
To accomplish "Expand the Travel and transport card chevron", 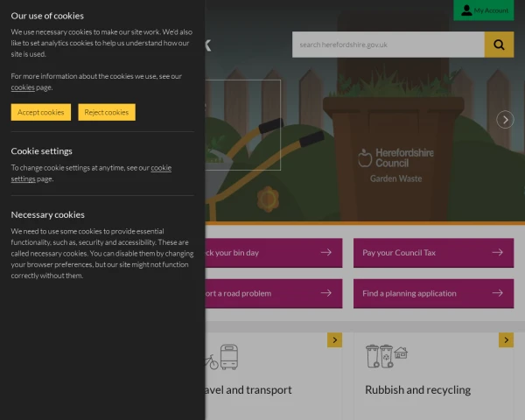I will (x=334, y=340).
